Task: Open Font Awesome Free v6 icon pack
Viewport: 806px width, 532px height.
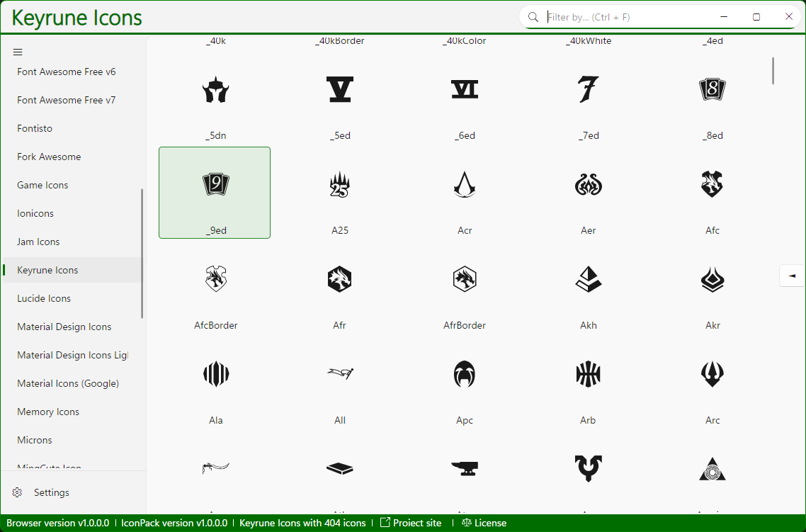Action: pos(67,72)
